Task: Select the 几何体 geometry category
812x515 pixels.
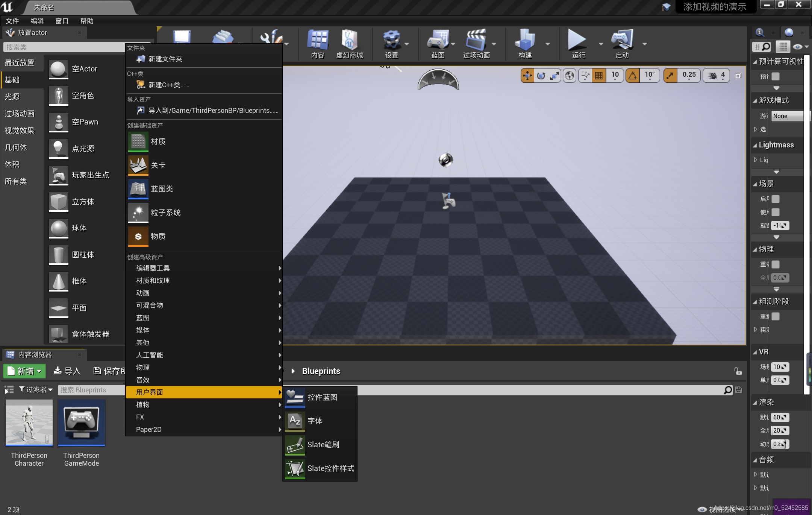Action: [22, 147]
